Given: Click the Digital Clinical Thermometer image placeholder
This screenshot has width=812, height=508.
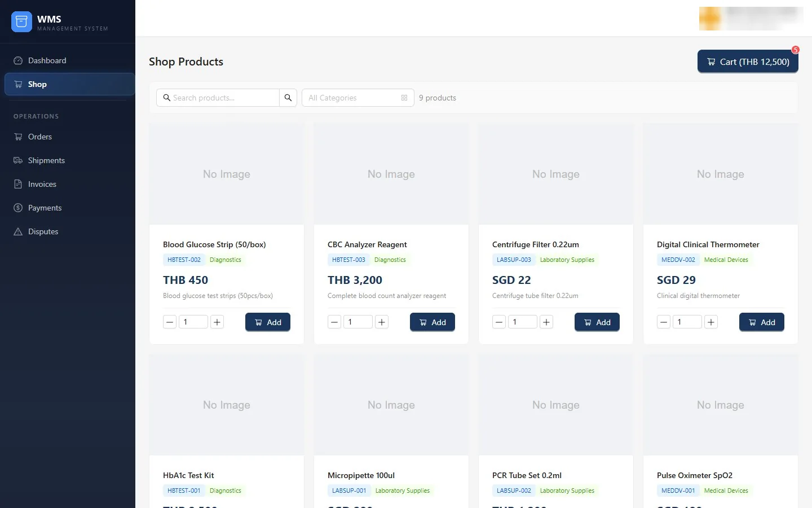Looking at the screenshot, I should coord(721,174).
